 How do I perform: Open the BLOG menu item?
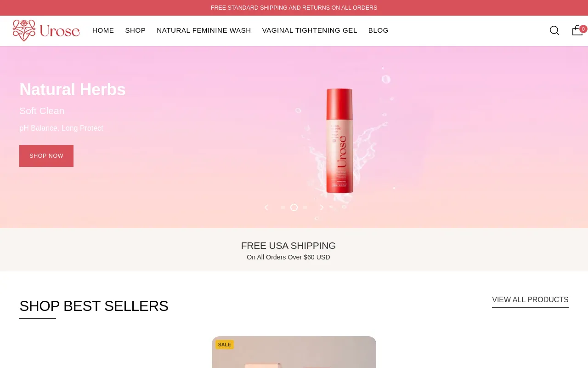(379, 30)
